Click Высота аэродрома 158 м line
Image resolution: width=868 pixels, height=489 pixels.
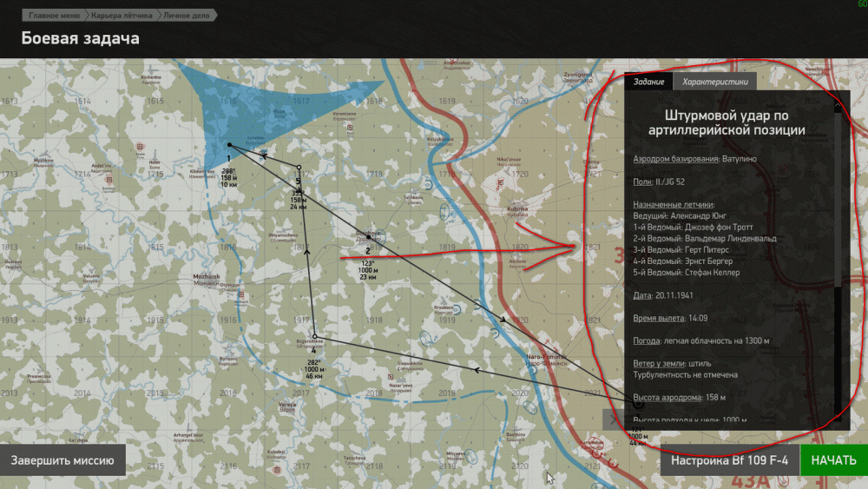[x=679, y=398]
